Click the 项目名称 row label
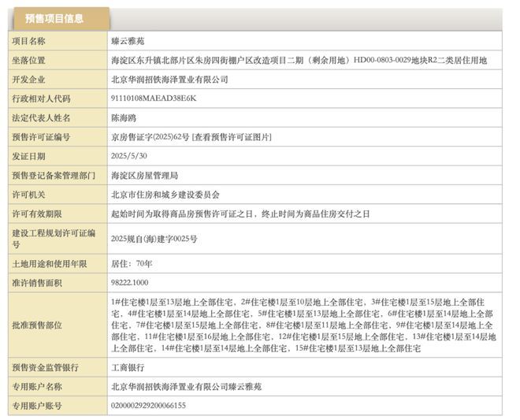 [x=29, y=40]
